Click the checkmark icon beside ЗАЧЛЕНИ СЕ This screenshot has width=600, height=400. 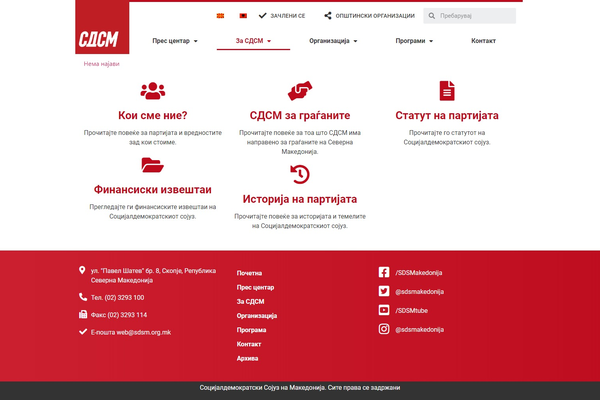click(x=262, y=16)
